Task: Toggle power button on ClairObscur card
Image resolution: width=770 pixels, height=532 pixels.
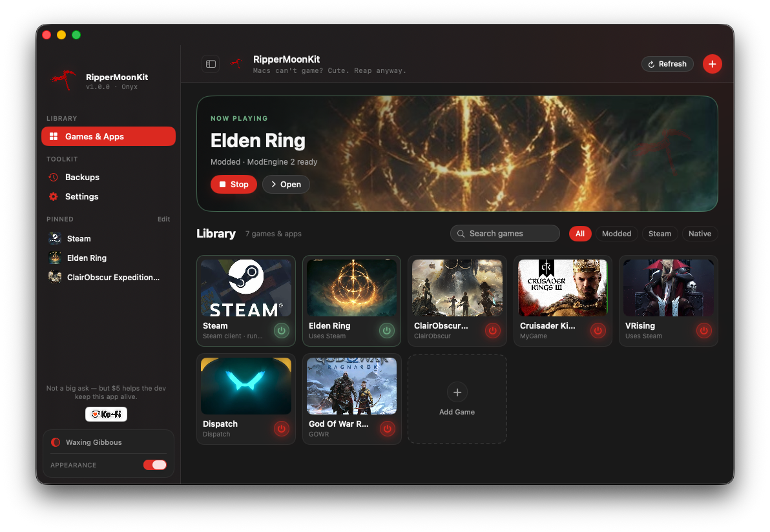Action: (x=492, y=331)
